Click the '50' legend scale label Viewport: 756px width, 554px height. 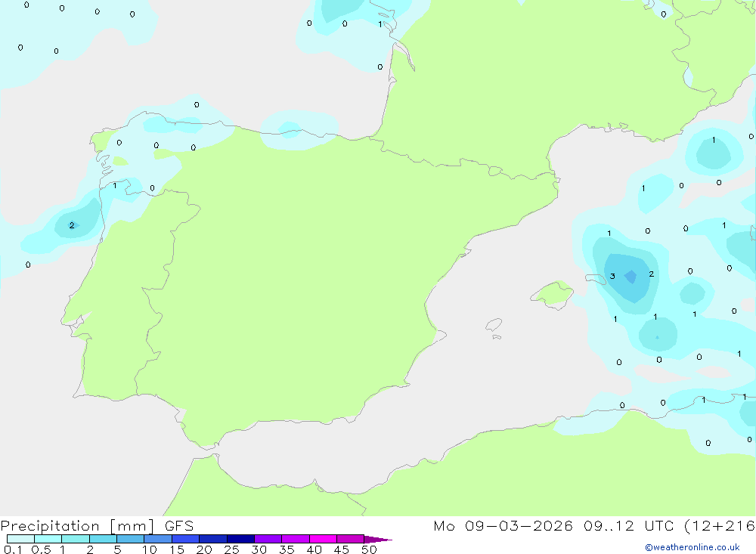(370, 549)
